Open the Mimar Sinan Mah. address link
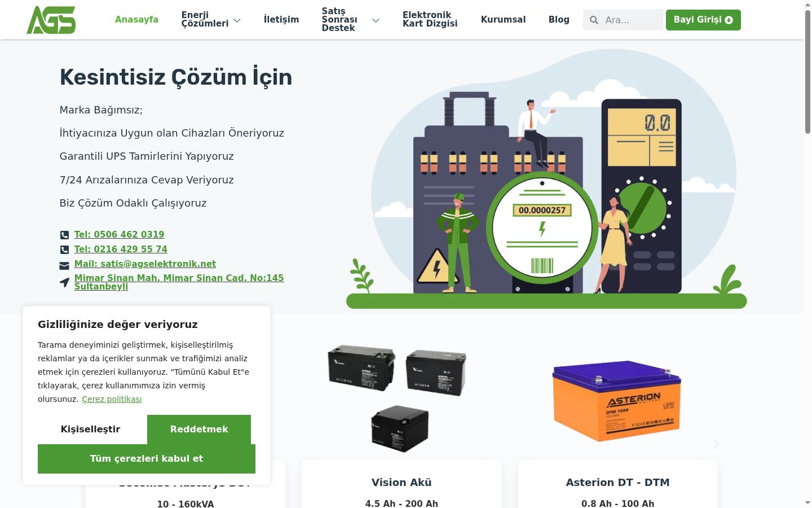This screenshot has width=812, height=508. 179,282
